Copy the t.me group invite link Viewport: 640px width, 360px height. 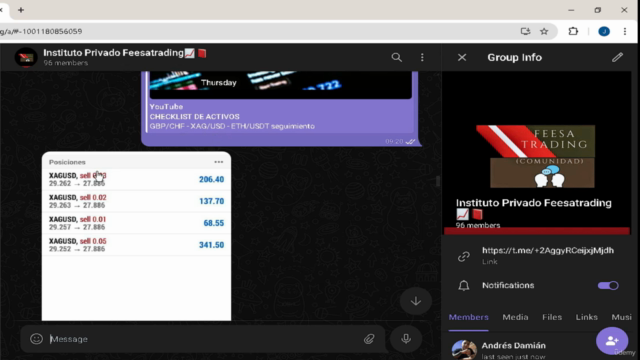click(547, 251)
